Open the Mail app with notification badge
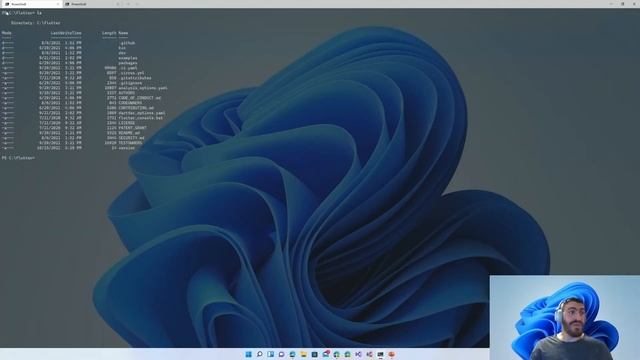 point(326,354)
